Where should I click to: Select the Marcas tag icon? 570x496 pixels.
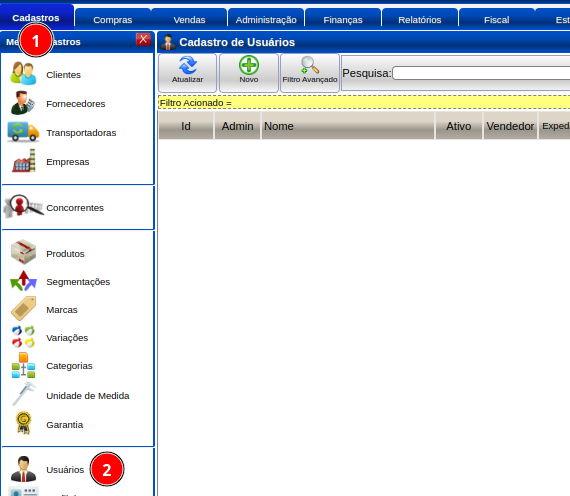click(24, 308)
